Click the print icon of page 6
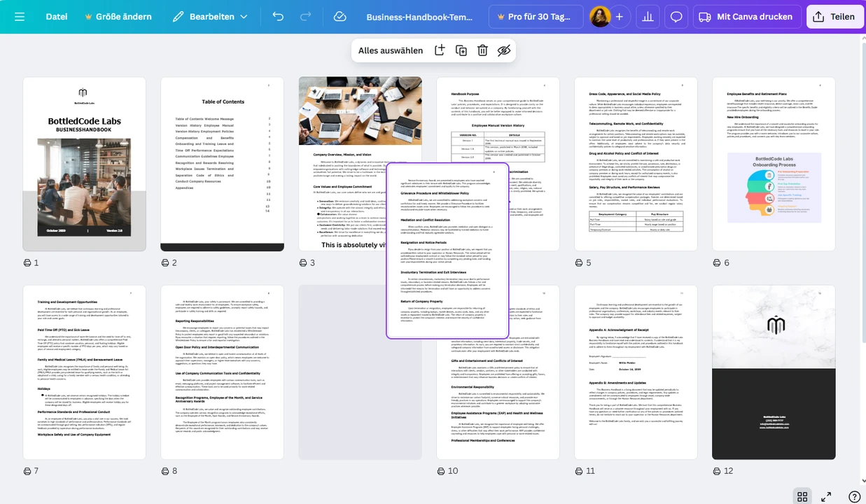Viewport: 866px width, 504px height. click(717, 262)
